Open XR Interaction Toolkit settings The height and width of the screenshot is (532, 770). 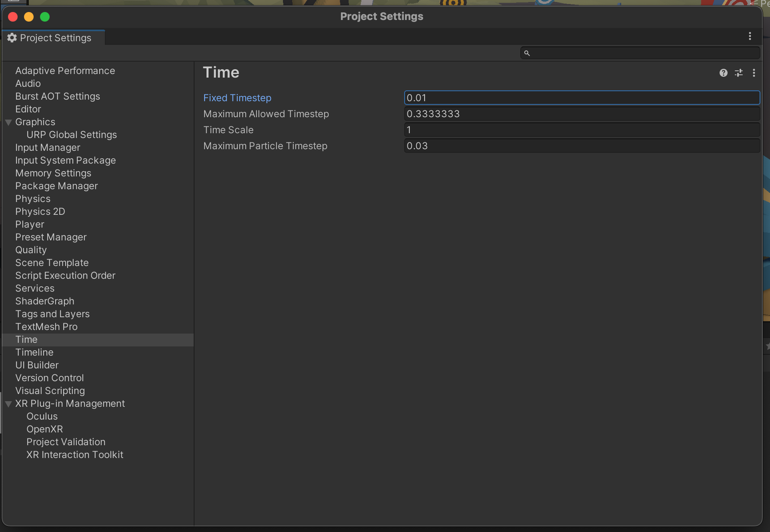(75, 455)
